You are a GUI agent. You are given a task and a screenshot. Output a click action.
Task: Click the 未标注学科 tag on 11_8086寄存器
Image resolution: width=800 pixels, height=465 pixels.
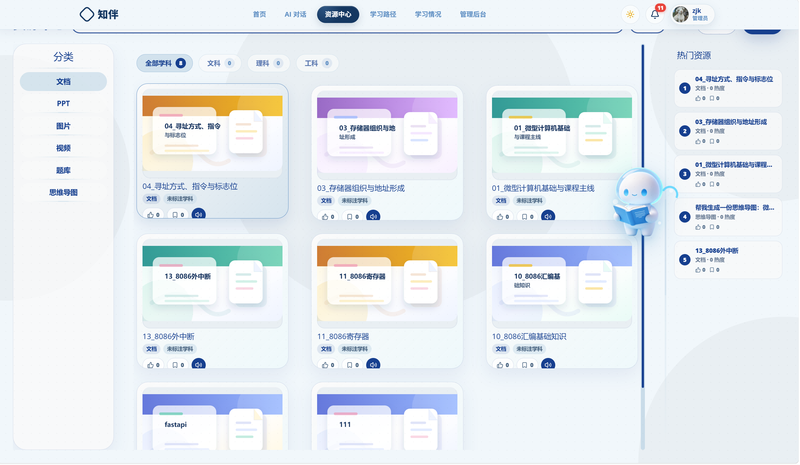[355, 349]
